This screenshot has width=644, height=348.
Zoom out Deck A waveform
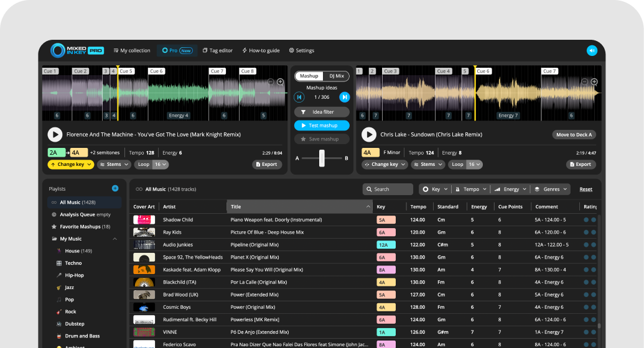(x=271, y=81)
